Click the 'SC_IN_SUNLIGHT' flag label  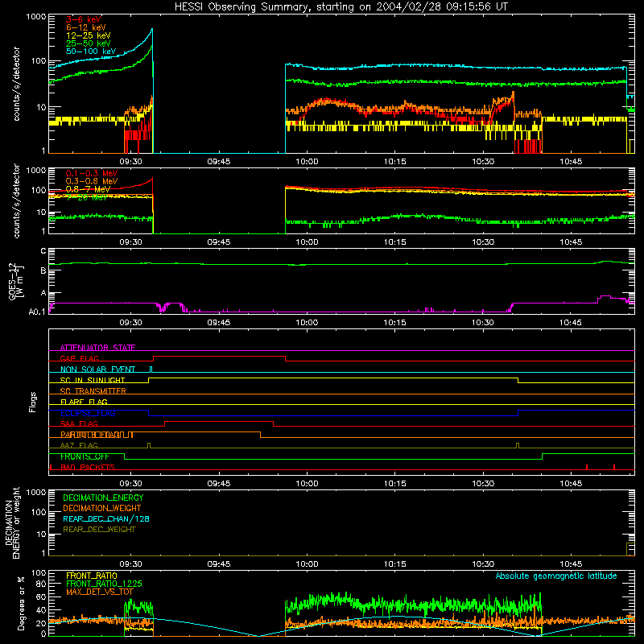tap(93, 380)
